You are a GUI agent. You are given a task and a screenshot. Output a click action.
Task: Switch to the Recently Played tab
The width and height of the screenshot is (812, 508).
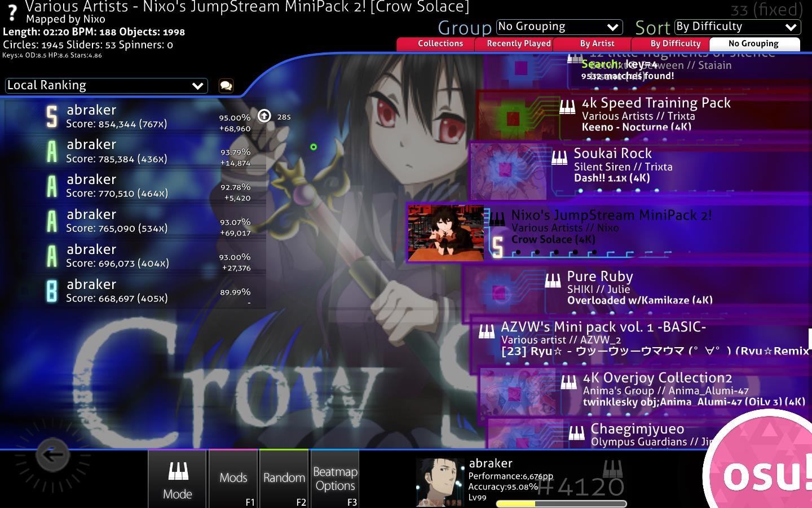[x=515, y=44]
